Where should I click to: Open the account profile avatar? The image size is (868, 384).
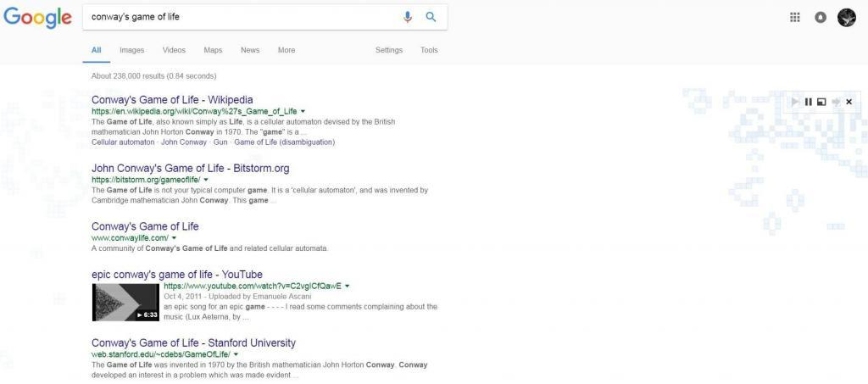(x=846, y=17)
